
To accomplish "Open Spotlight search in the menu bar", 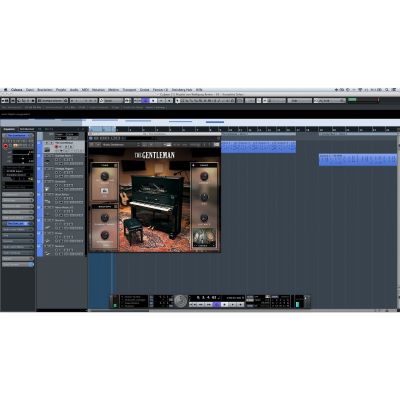I will click(387, 90).
